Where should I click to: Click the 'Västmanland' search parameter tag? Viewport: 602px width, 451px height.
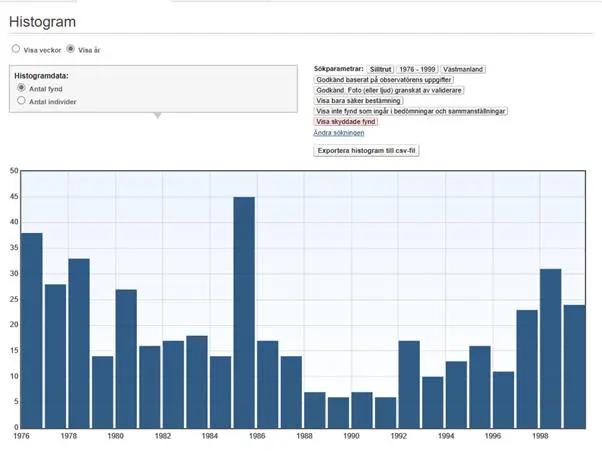(x=463, y=69)
